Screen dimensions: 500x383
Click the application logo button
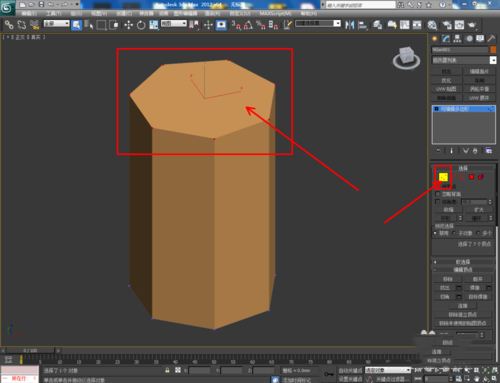tap(7, 7)
